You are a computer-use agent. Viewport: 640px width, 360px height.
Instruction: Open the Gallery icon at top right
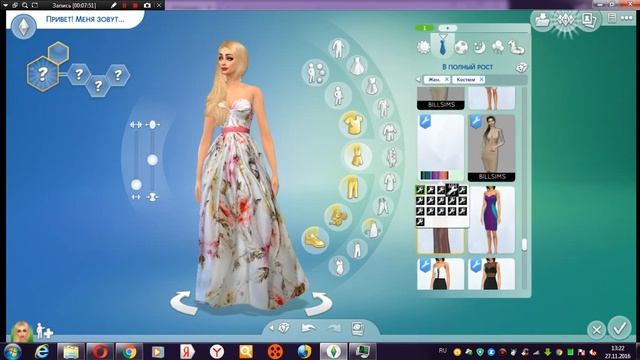565,20
